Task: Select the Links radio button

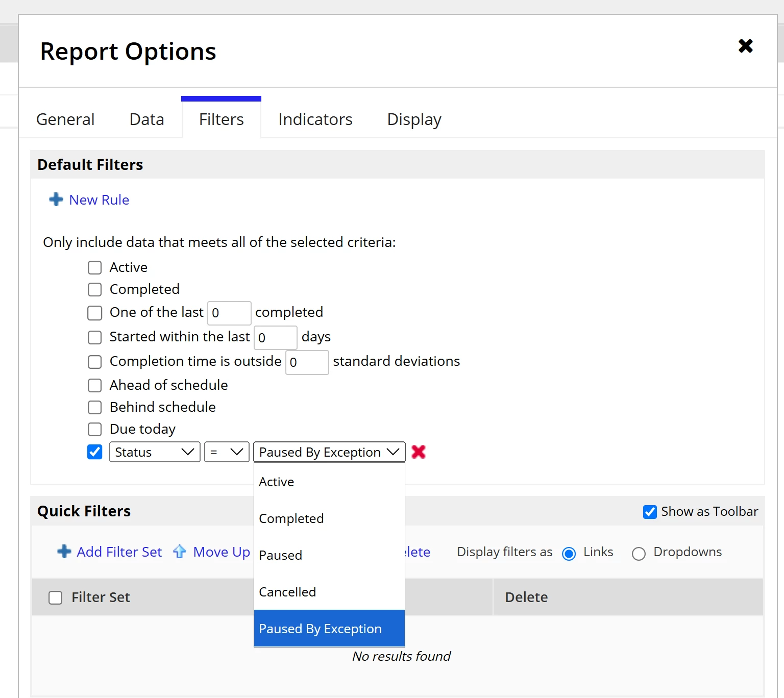Action: (x=569, y=554)
